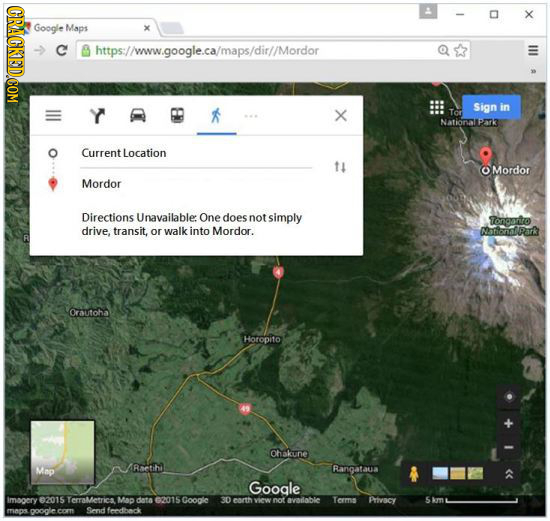Viewport: 550px width, 521px height.
Task: Click the Highway 49 shield marker
Action: pos(245,408)
